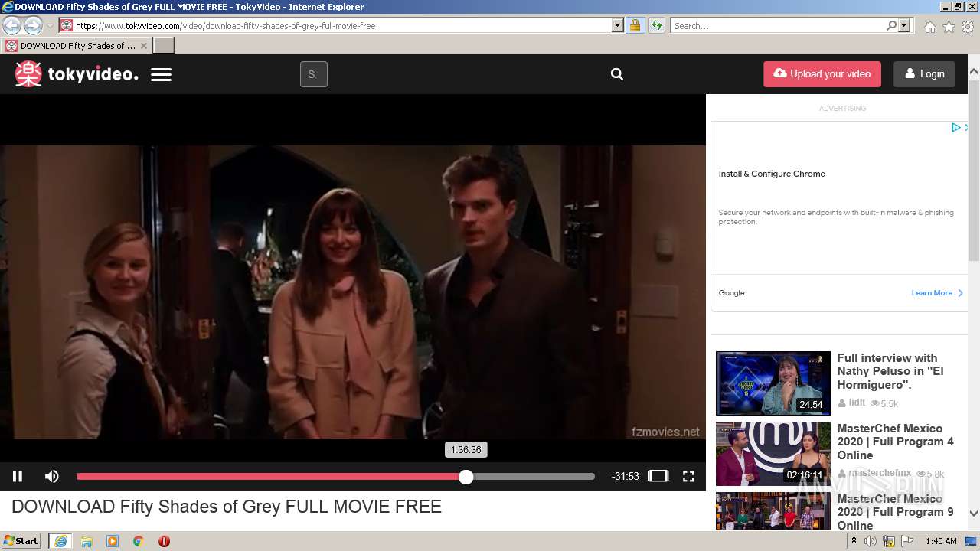Open MasterChef Mexico Program 4 thumbnail
Viewport: 980px width, 551px height.
773,453
